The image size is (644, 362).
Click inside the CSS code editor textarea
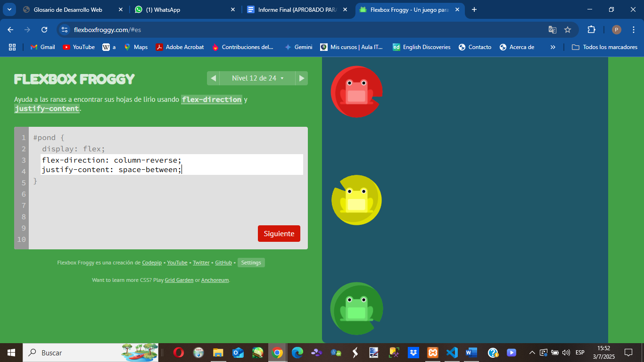(172, 165)
